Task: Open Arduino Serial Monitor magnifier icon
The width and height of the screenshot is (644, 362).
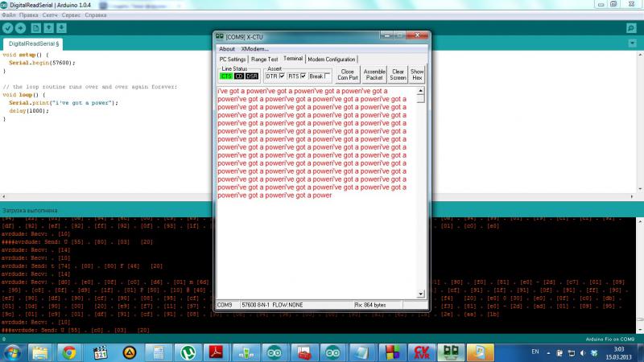Action: [x=631, y=28]
